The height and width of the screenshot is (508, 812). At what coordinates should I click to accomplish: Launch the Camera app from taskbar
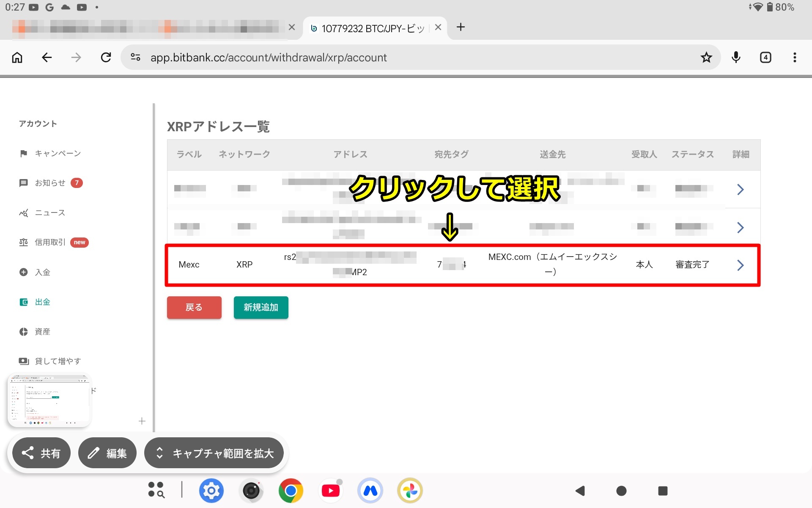pos(251,491)
